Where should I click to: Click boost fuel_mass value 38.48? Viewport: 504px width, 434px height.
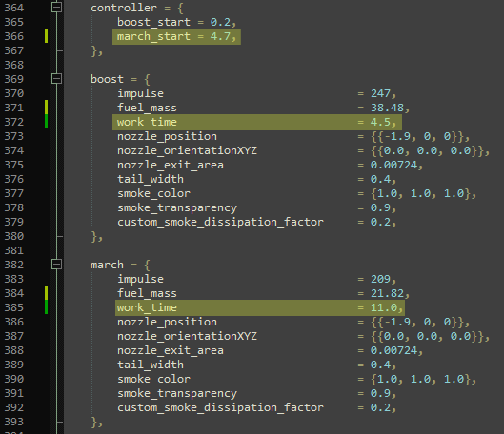click(x=387, y=108)
